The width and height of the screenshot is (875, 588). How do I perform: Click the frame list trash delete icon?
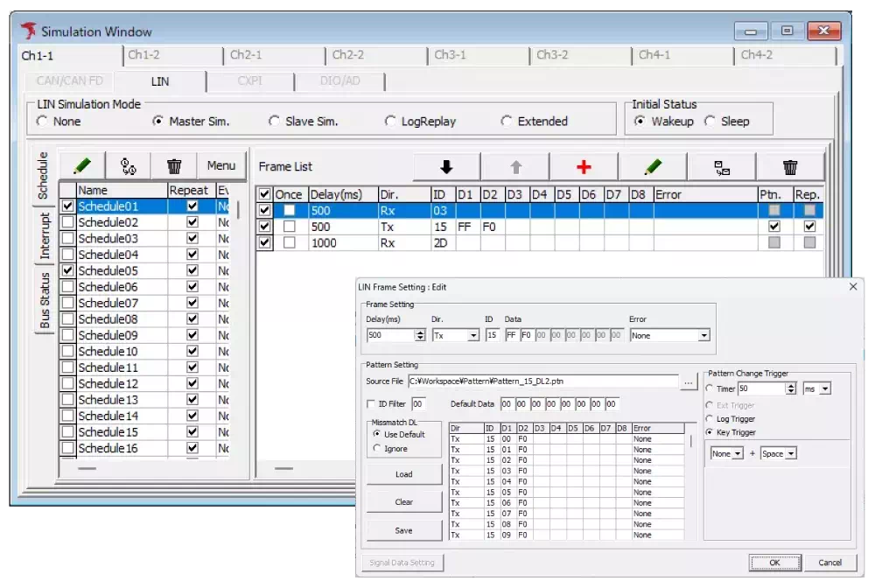point(790,167)
